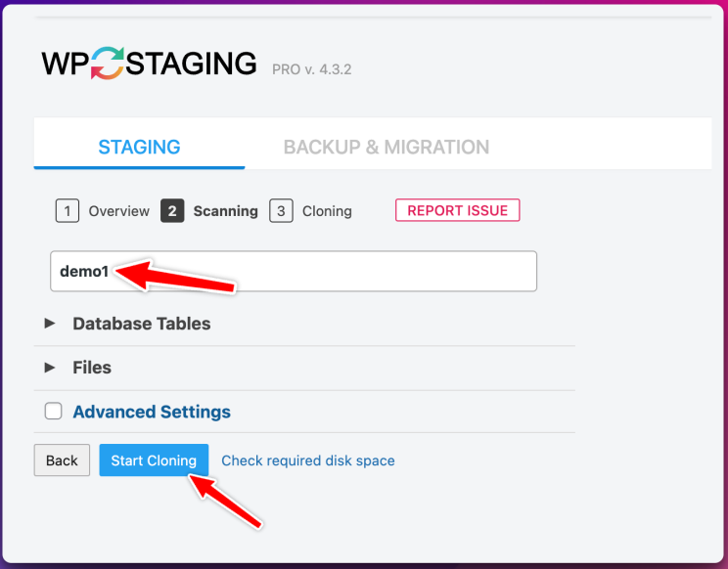This screenshot has height=569, width=728.
Task: Click the Cloning step label
Action: (x=327, y=211)
